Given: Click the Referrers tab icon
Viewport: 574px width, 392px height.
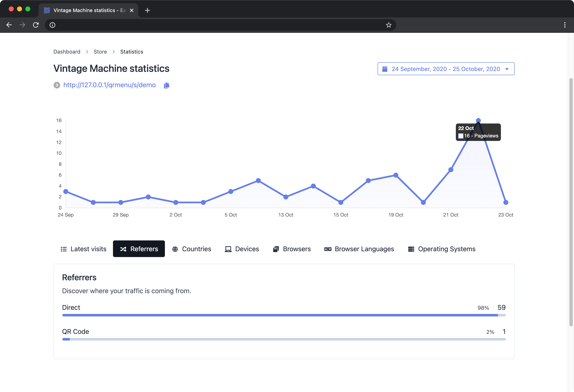Looking at the screenshot, I should (x=123, y=249).
